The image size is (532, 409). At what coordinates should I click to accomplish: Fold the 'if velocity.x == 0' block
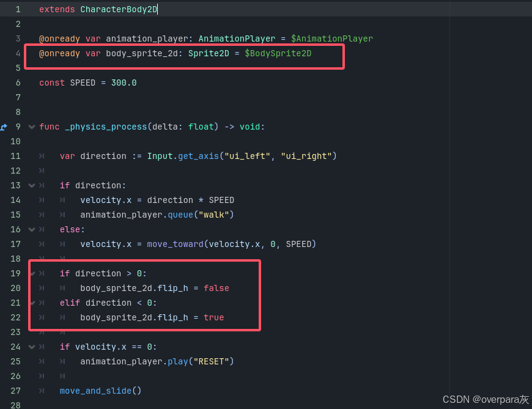click(x=32, y=347)
